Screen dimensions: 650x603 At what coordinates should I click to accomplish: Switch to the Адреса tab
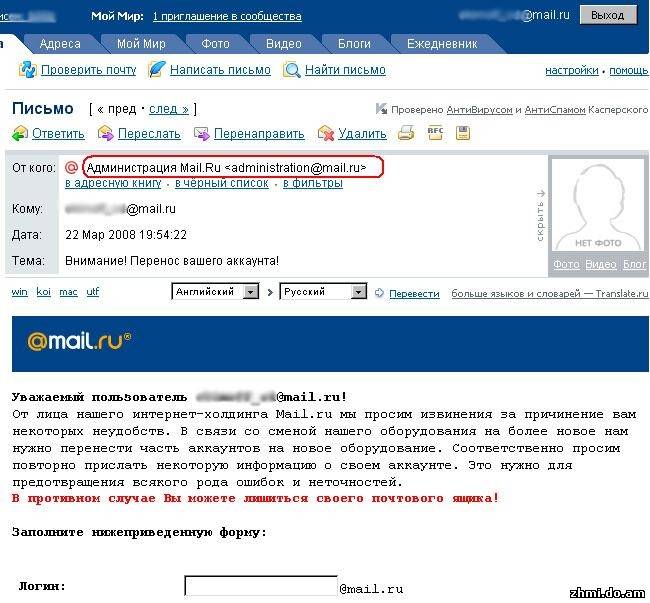60,44
